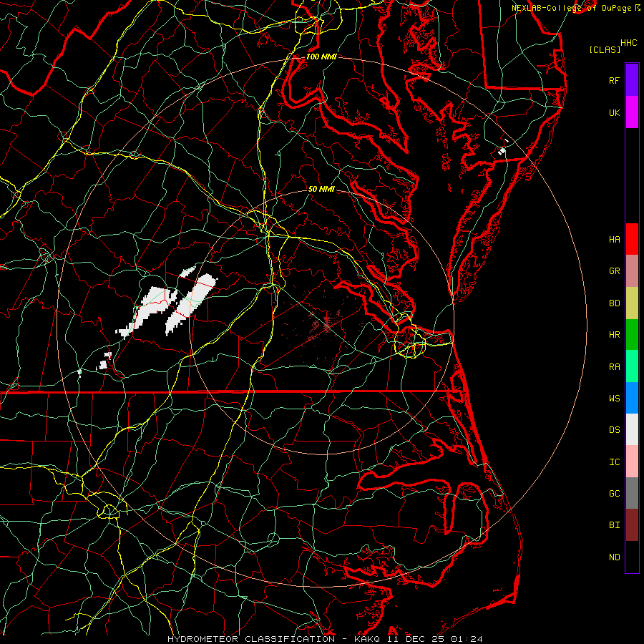
Task: Click the UK magenta legend swatch
Action: [x=632, y=112]
